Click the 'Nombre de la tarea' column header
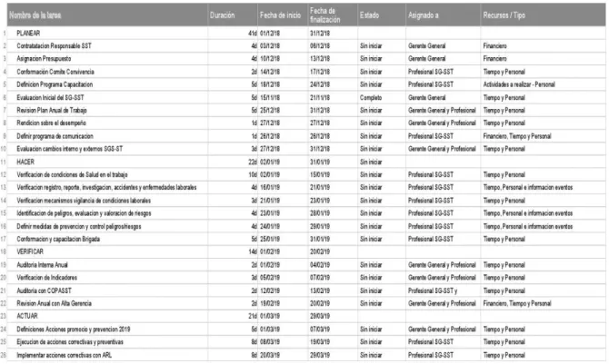 point(107,15)
